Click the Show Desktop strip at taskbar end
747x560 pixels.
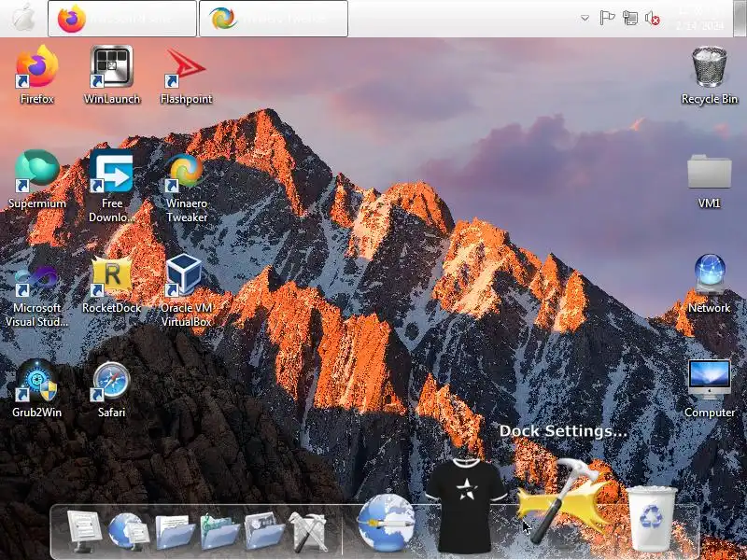pos(740,19)
